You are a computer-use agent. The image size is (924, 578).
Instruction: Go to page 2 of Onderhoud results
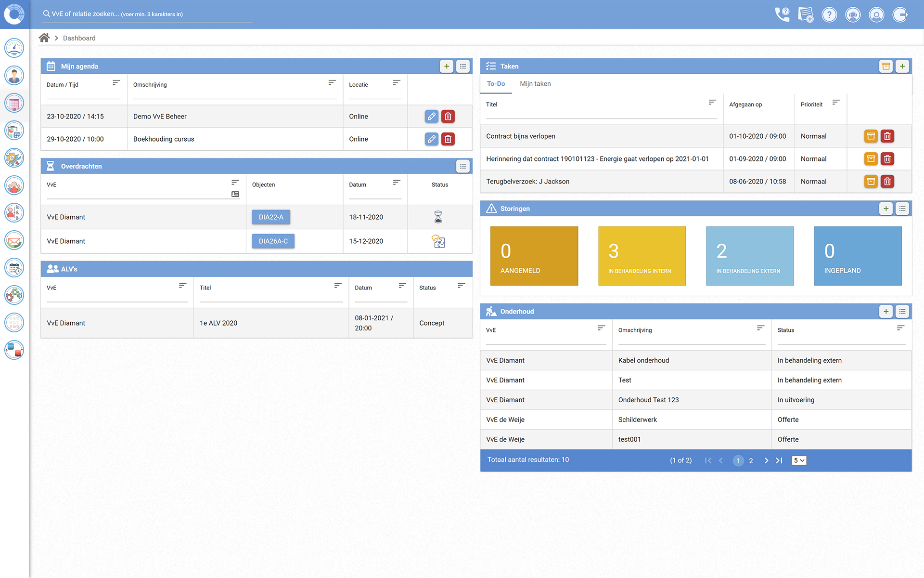[751, 460]
